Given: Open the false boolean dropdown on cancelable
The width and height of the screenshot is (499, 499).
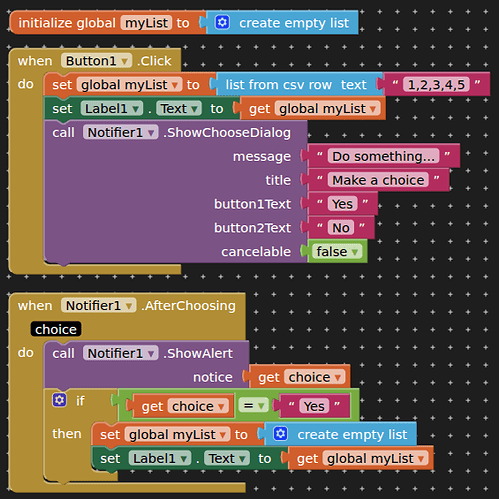Looking at the screenshot, I should 337,252.
